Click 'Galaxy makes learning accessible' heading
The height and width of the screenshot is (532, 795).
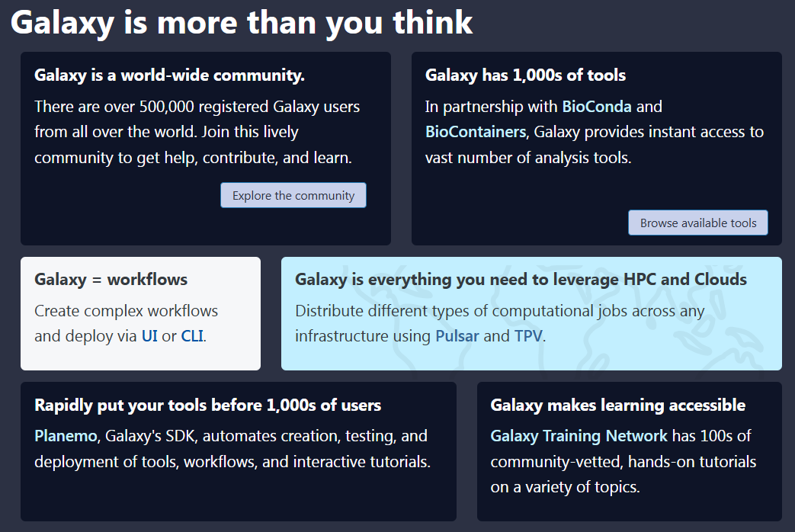pyautogui.click(x=617, y=405)
